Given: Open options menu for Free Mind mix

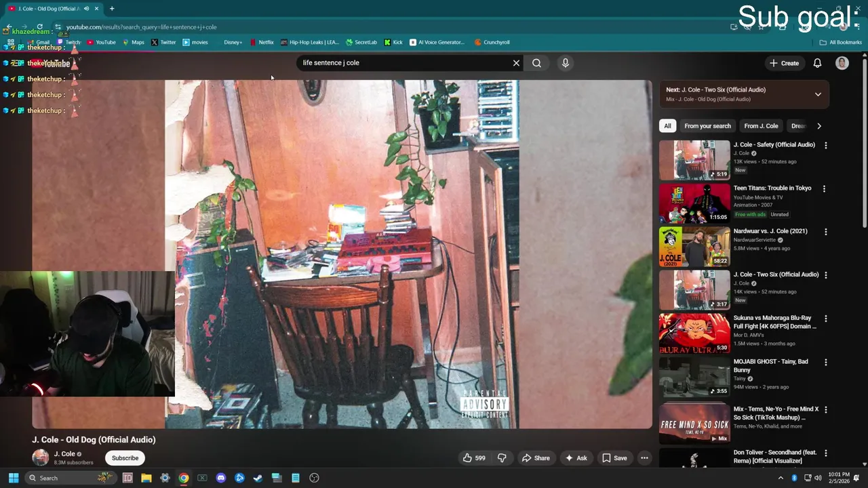Looking at the screenshot, I should pyautogui.click(x=825, y=409).
